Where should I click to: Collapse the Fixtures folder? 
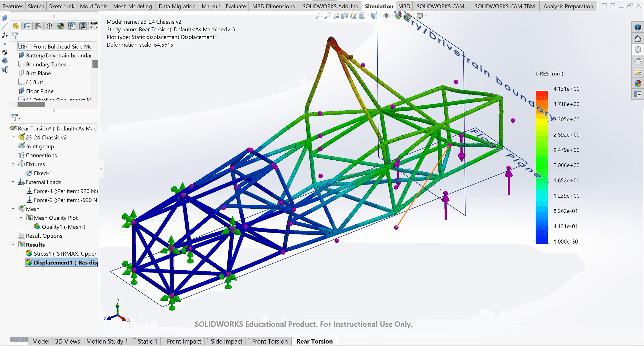(13, 164)
